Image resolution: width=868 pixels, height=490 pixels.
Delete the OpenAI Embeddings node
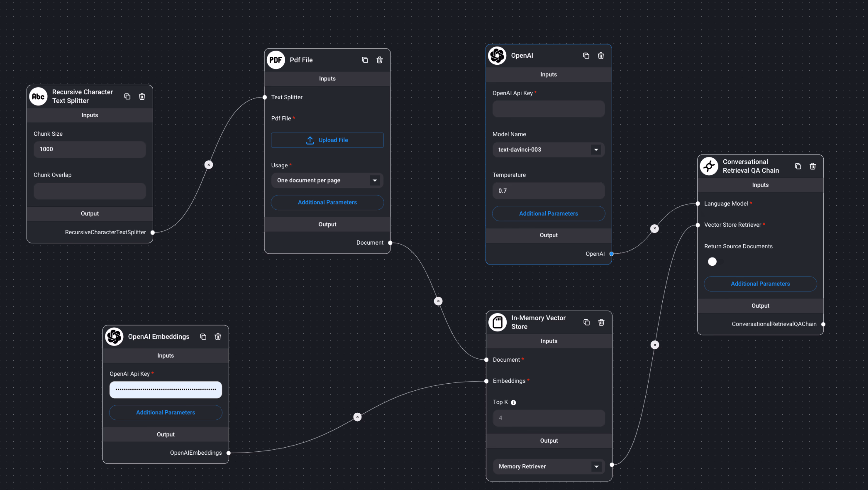point(218,337)
